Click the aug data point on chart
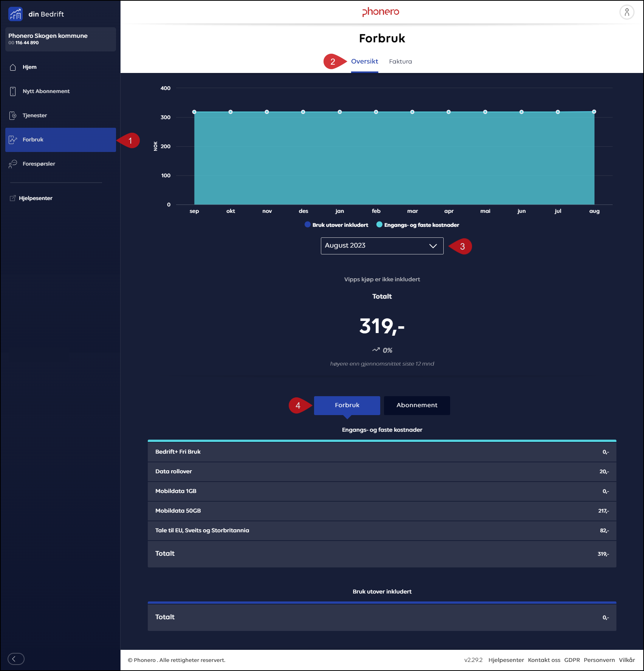The image size is (644, 671). tap(594, 112)
